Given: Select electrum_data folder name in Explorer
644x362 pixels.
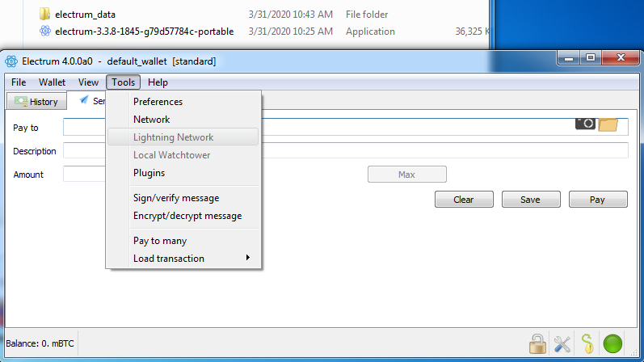Looking at the screenshot, I should point(85,15).
